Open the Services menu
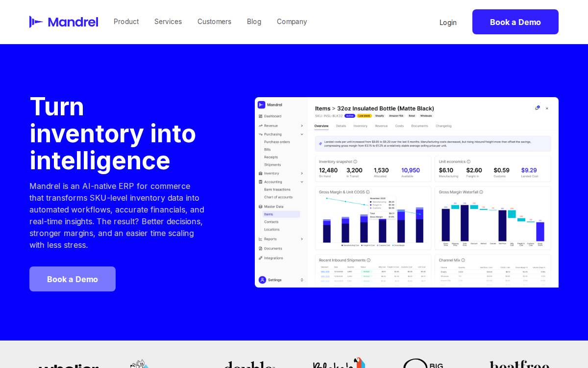Viewport: 588px width, 368px height. pyautogui.click(x=168, y=22)
